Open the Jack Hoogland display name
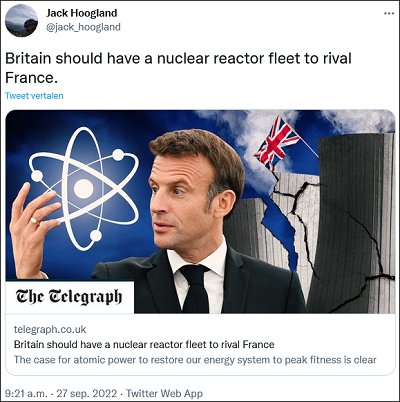The width and height of the screenshot is (400, 402). [x=82, y=13]
